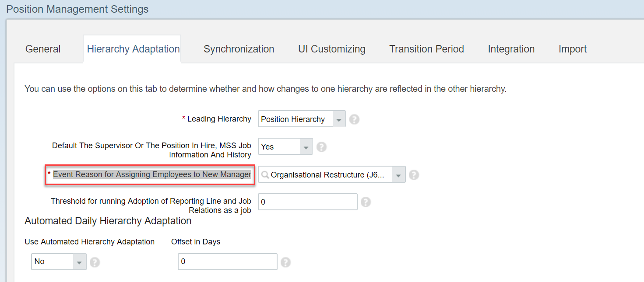Open Use Automated Hierarchy Adaptation dropdown
The height and width of the screenshot is (282, 644).
pos(79,262)
